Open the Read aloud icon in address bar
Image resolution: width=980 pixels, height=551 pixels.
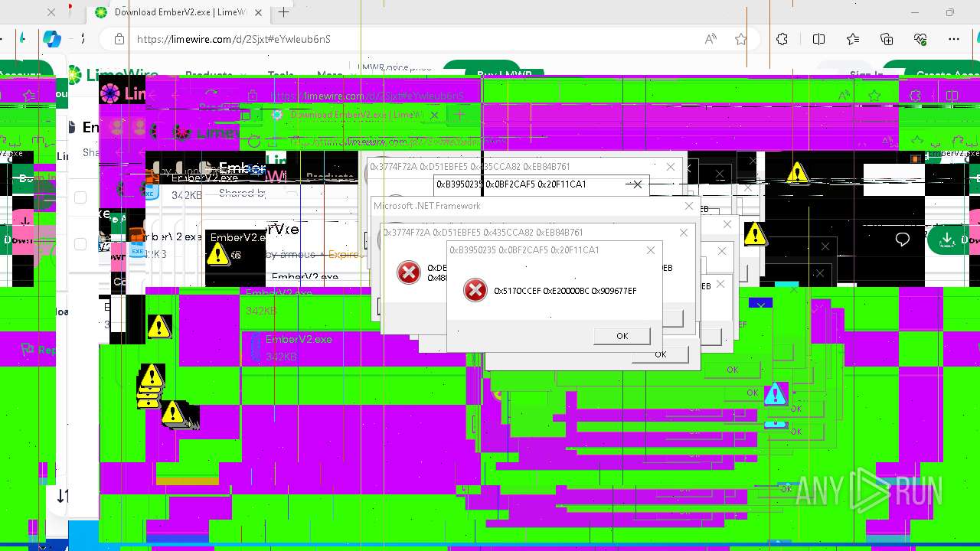[711, 39]
